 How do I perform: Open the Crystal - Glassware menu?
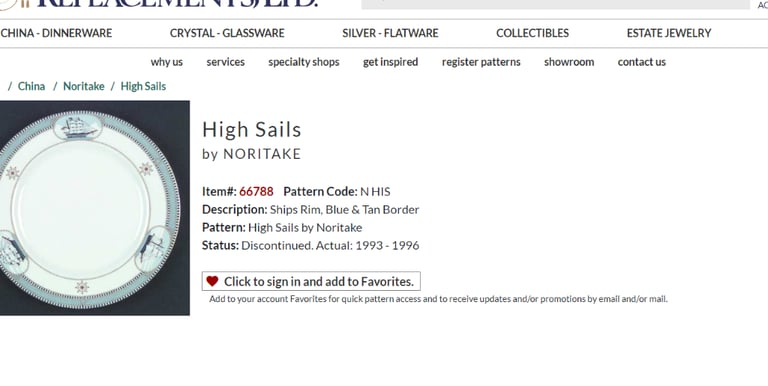click(x=227, y=33)
